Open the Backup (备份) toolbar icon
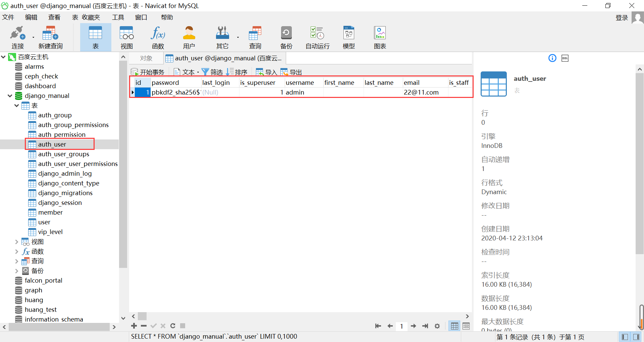The height and width of the screenshot is (342, 644). pos(286,37)
